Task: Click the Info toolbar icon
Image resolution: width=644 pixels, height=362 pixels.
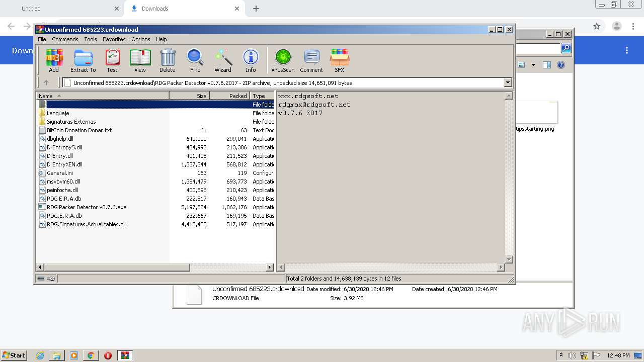Action: 251,60
